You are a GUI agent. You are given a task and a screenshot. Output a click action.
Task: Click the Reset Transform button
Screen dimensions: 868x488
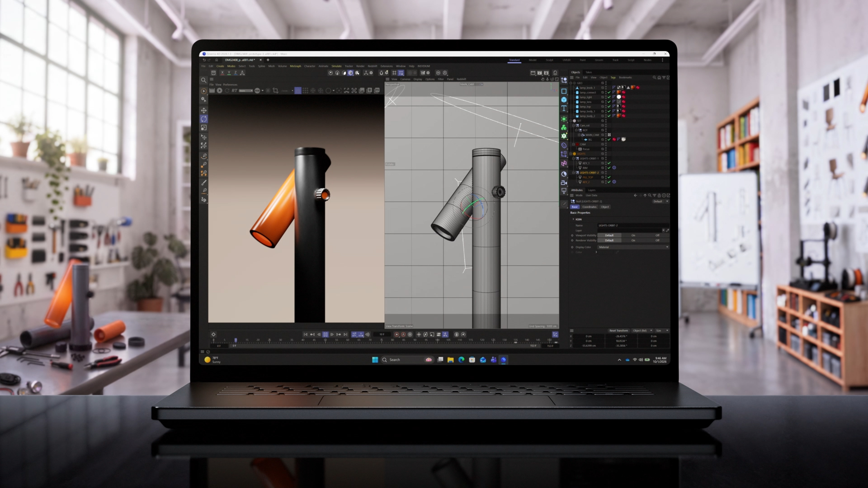618,330
